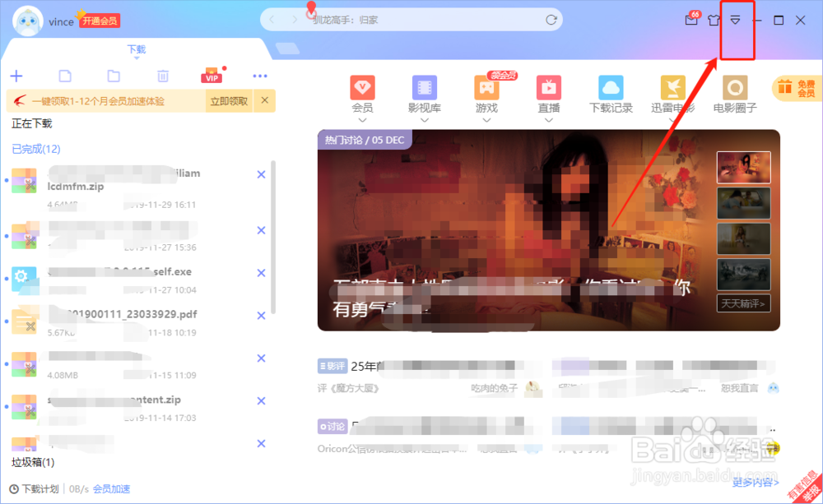This screenshot has height=504, width=823.
Task: Click the 更多内容> link
Action: 756,482
